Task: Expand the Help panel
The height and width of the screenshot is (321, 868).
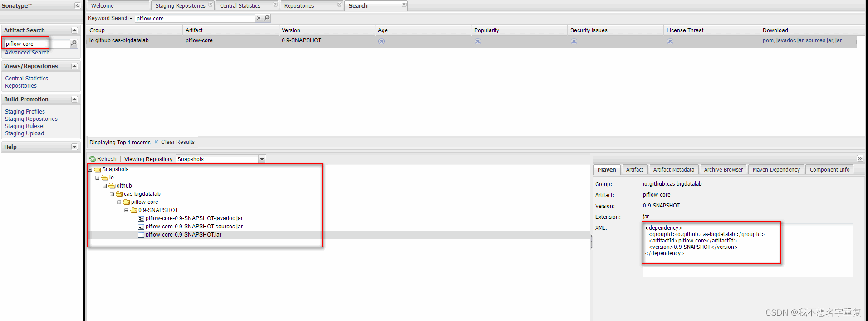Action: click(75, 147)
